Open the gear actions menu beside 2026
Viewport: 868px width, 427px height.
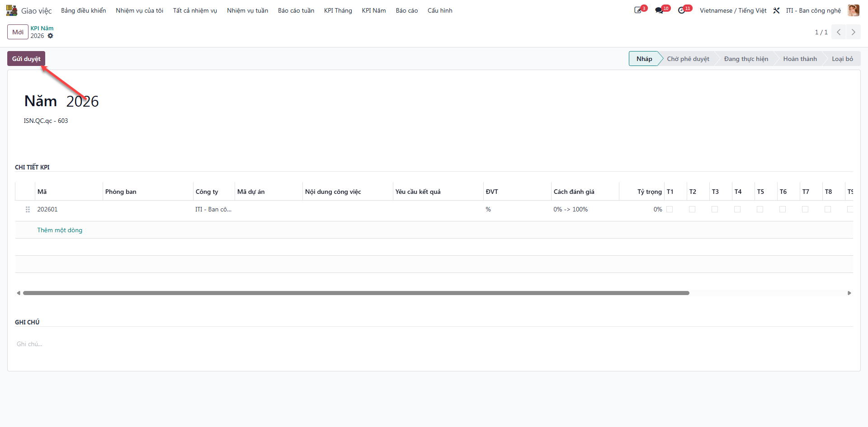pyautogui.click(x=50, y=36)
